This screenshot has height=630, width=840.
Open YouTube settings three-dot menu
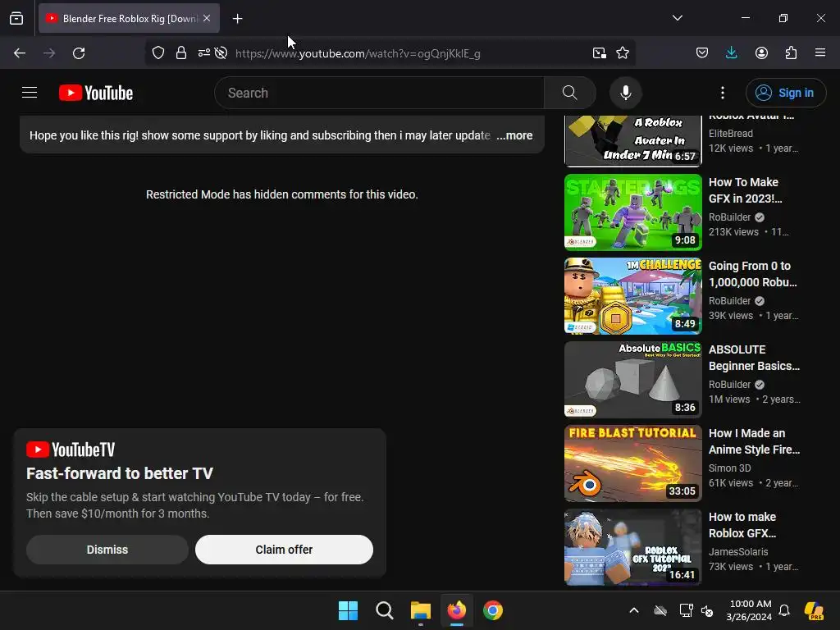tap(723, 93)
